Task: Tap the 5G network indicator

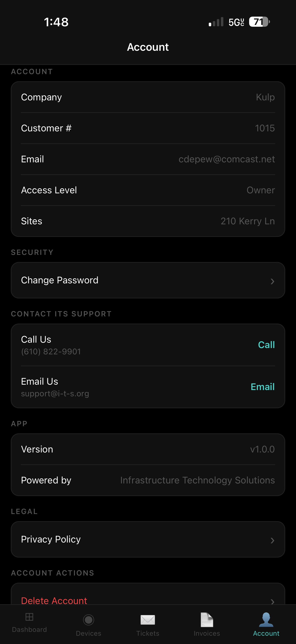Action: 236,22
